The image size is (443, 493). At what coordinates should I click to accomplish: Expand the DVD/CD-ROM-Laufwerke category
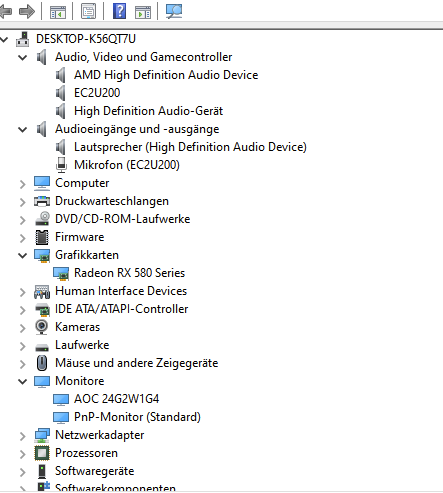pyautogui.click(x=23, y=220)
